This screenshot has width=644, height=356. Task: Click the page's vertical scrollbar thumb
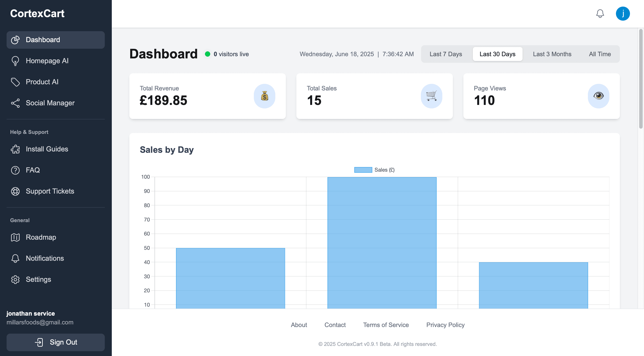tap(641, 79)
